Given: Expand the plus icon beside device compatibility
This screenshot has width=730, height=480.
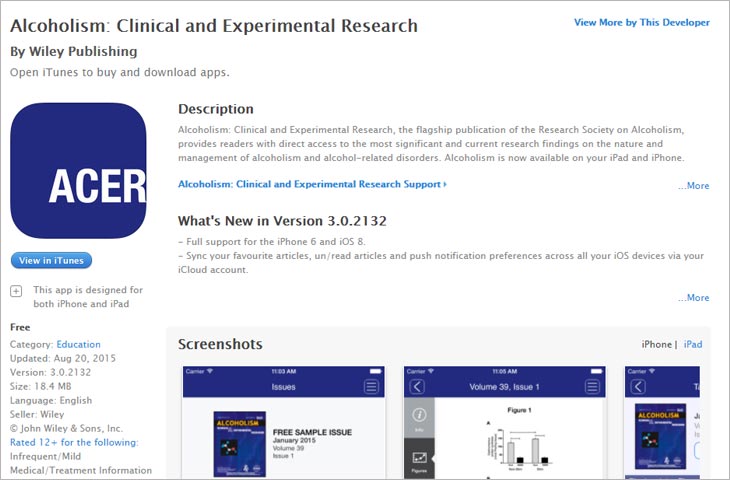Looking at the screenshot, I should pos(16,291).
